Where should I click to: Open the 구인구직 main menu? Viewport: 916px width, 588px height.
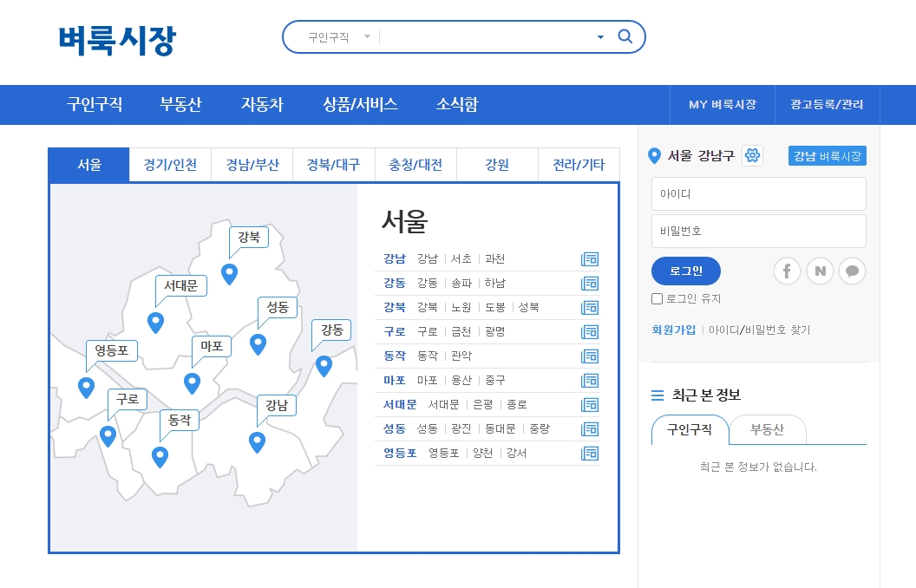[x=95, y=105]
